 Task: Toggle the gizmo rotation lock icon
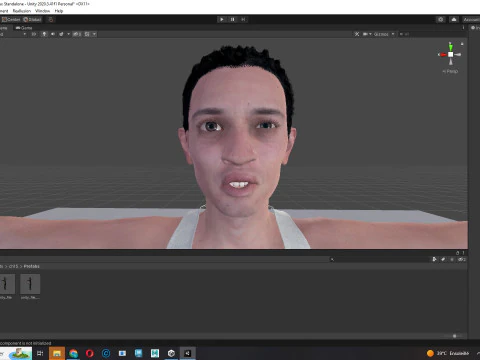pyautogui.click(x=462, y=44)
